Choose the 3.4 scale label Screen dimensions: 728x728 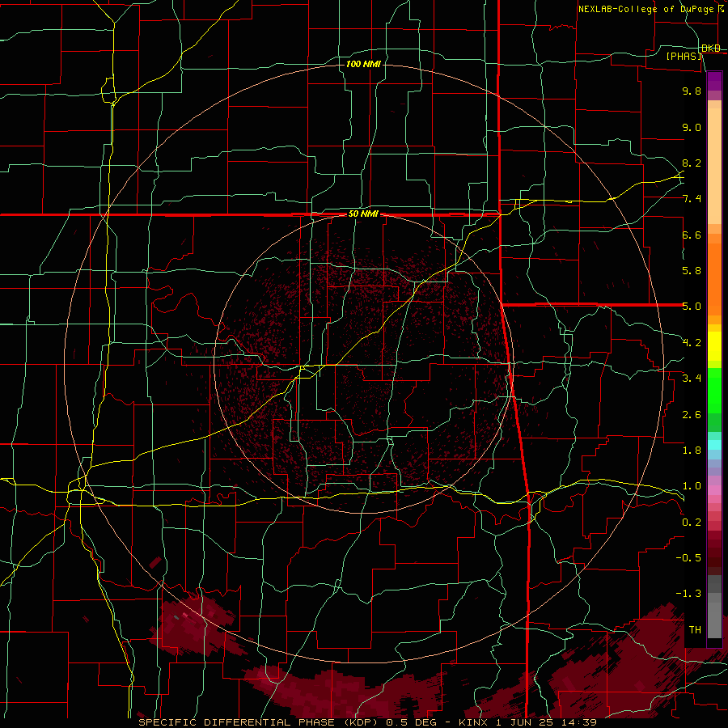point(692,379)
